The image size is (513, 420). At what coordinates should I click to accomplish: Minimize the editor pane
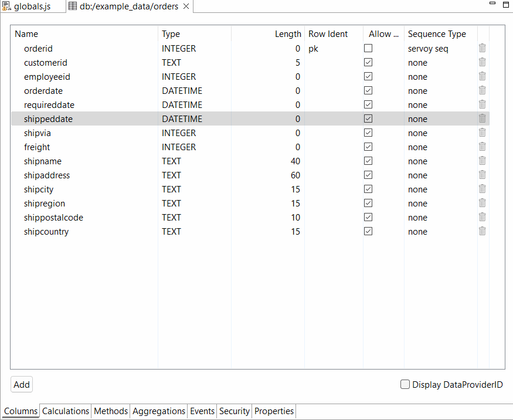(x=494, y=4)
